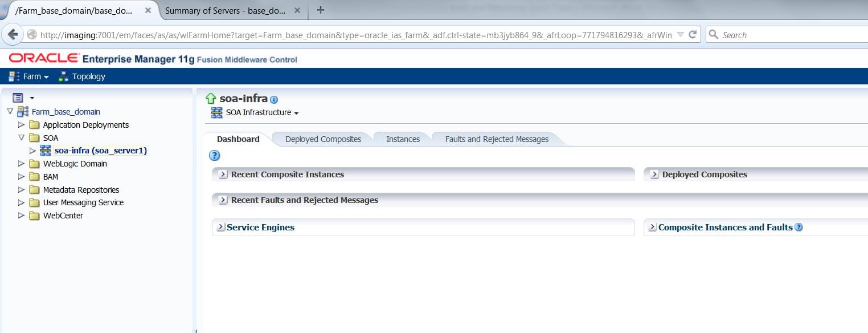Open a new browser tab
Viewport: 868px width, 333px height.
(x=321, y=10)
